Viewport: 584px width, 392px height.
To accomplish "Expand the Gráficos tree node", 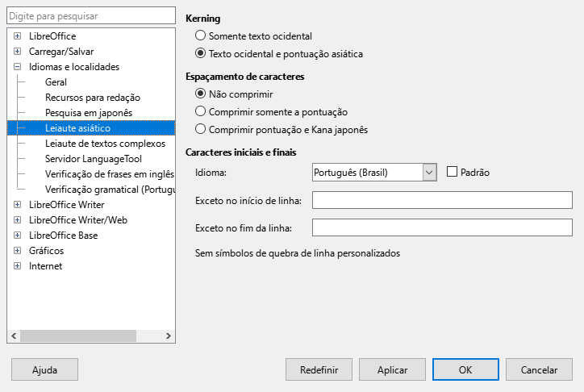I will tap(17, 251).
